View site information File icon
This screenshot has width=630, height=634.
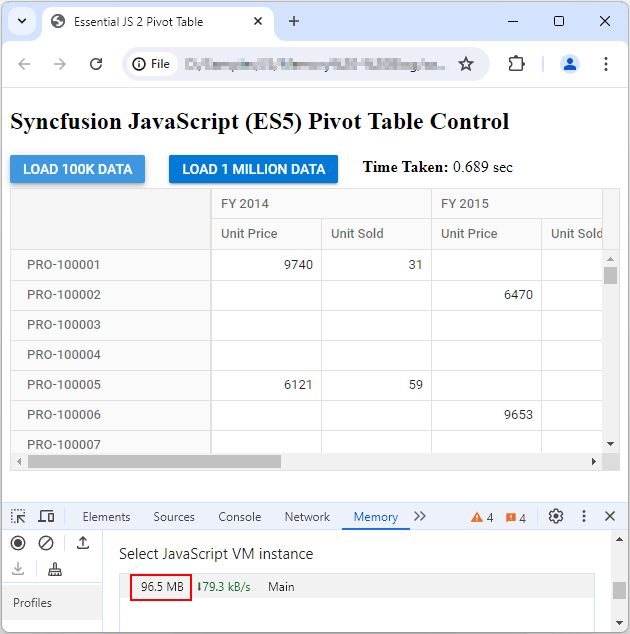click(x=151, y=64)
